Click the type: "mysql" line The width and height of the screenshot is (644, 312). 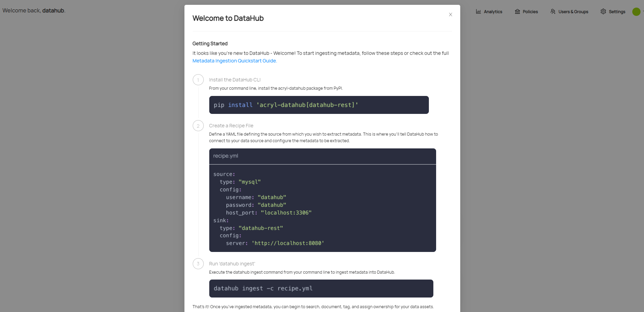(240, 182)
